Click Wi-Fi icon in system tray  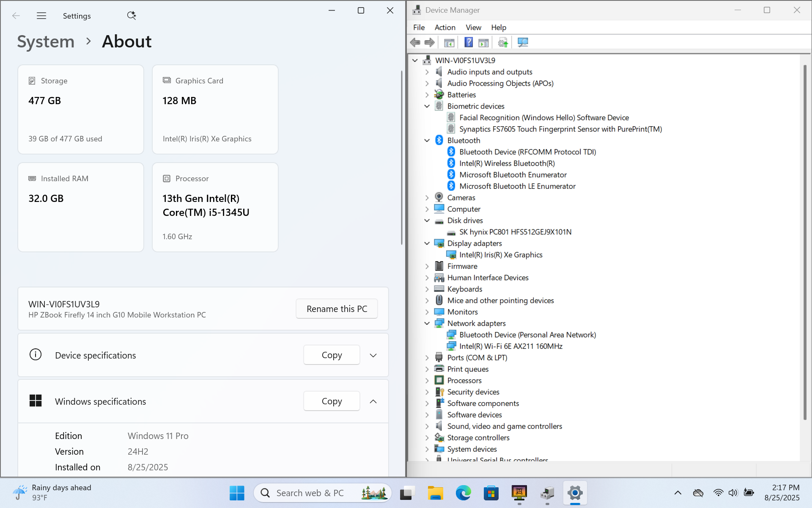(x=718, y=493)
